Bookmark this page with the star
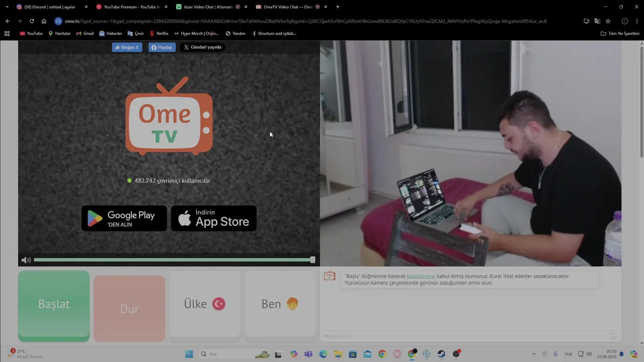 608,21
